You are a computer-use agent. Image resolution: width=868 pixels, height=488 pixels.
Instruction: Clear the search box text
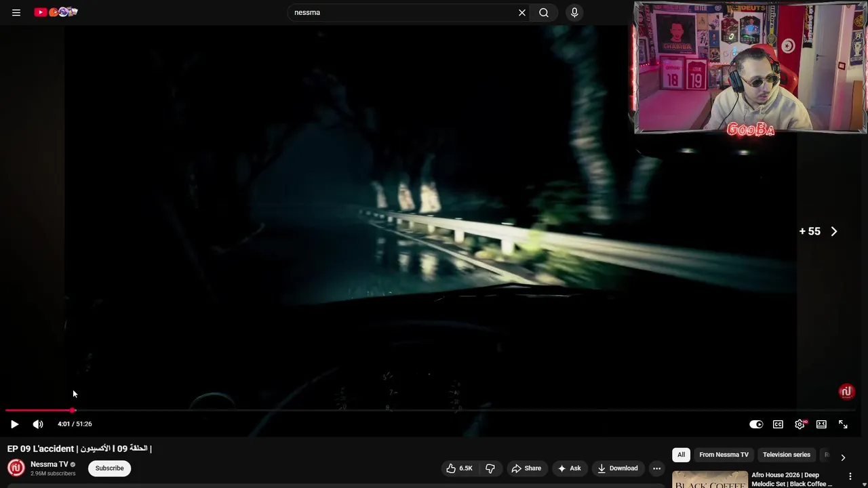coord(522,12)
